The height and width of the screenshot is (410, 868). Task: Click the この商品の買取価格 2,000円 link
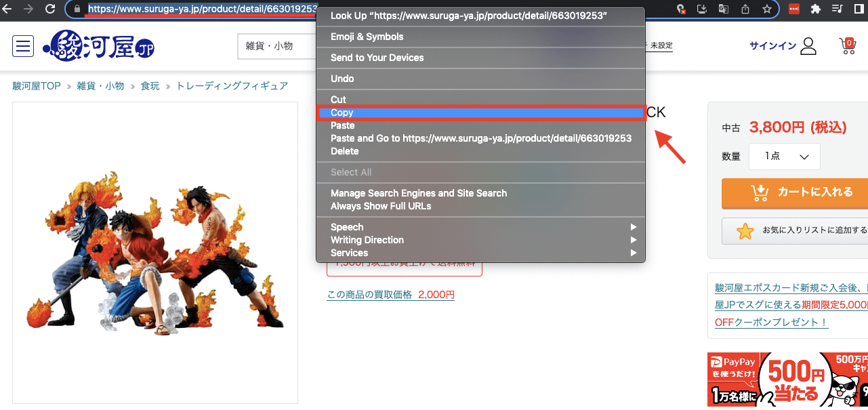coord(390,295)
